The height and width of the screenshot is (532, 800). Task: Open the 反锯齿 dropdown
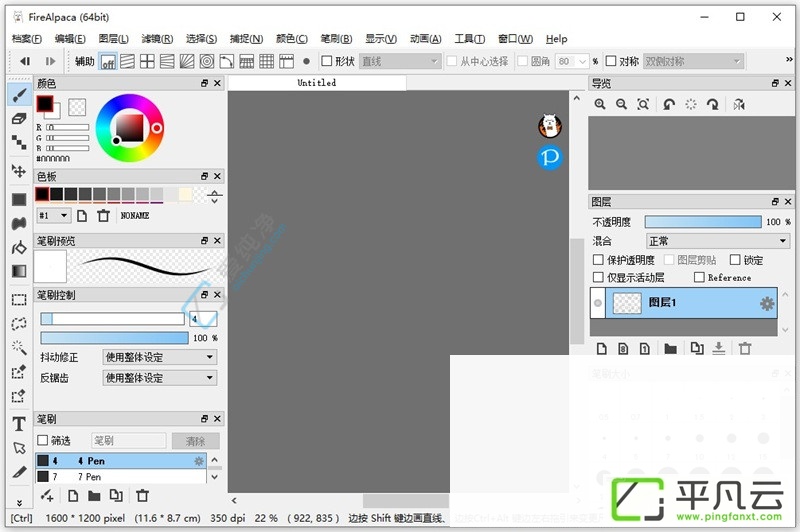click(160, 378)
